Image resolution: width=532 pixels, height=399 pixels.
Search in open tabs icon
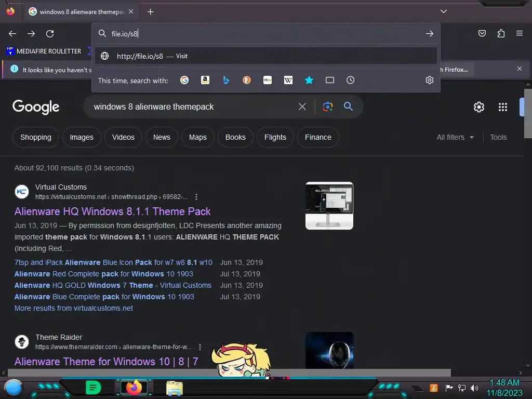[x=330, y=80]
